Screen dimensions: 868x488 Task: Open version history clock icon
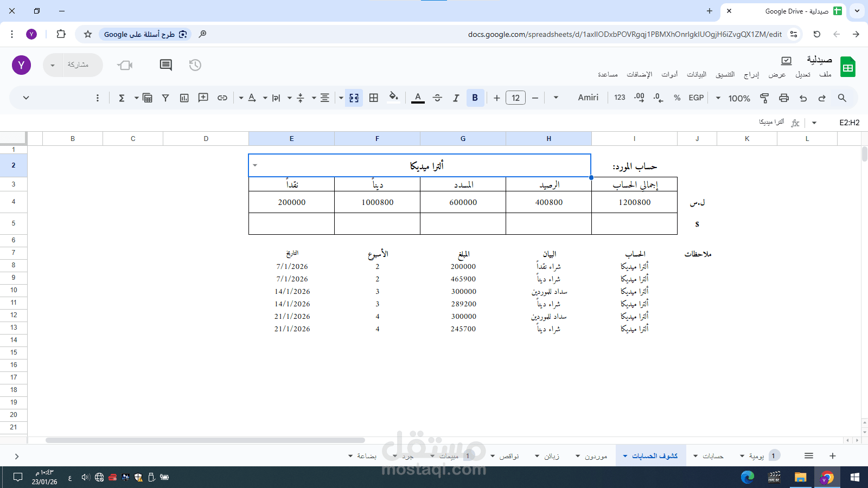(x=195, y=65)
